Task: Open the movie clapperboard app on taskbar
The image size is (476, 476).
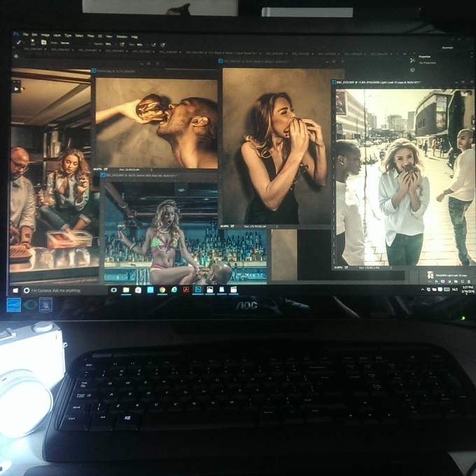Action: (x=233, y=290)
